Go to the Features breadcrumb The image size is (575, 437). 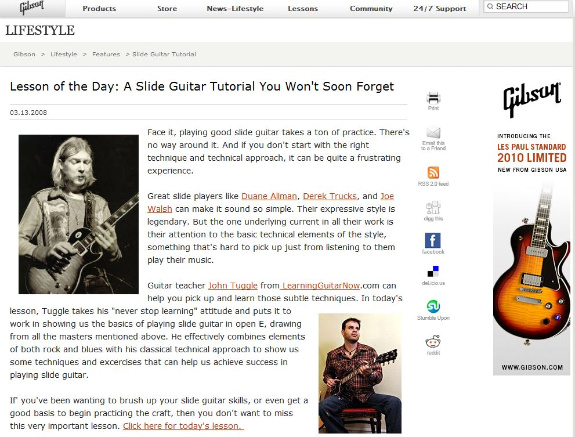pos(106,54)
